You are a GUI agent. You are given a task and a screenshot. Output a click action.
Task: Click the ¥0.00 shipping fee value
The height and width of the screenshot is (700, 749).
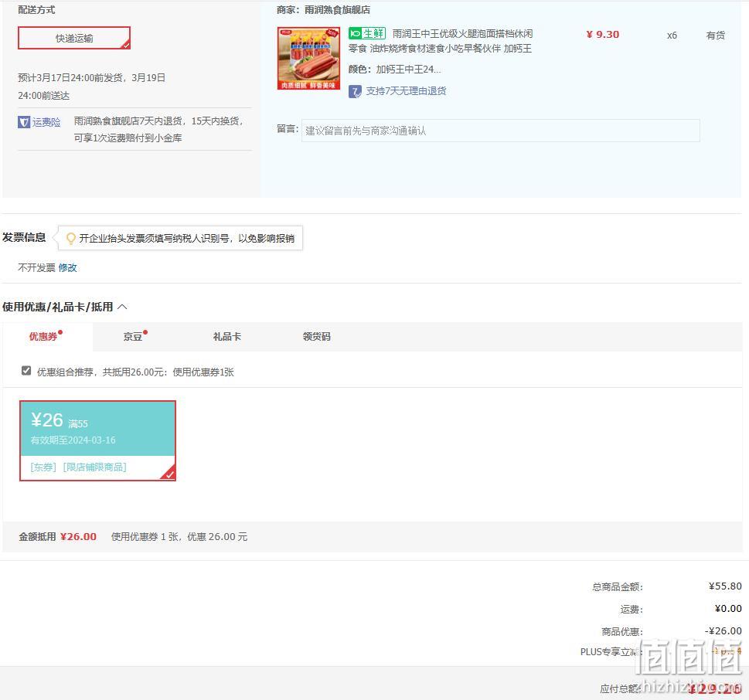728,608
